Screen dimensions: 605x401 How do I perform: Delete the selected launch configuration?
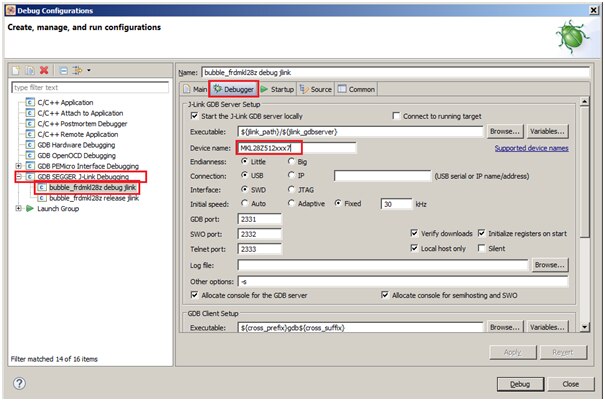click(44, 70)
